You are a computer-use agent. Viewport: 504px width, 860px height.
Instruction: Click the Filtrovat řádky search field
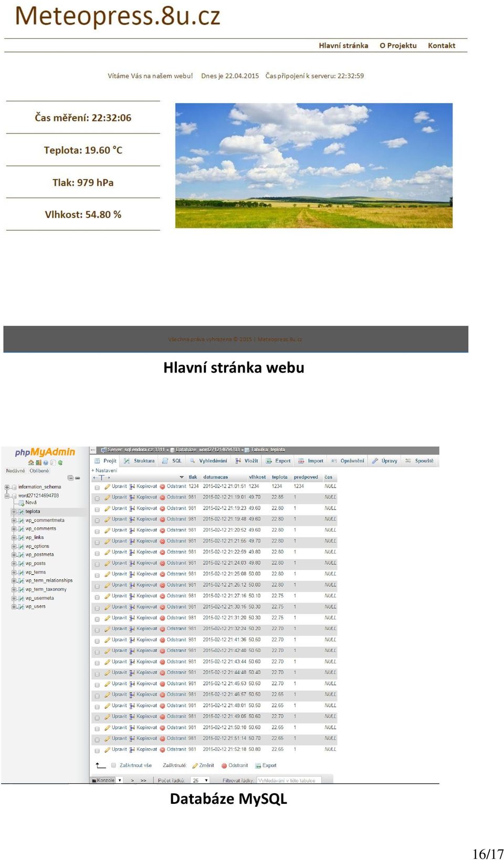(x=288, y=781)
